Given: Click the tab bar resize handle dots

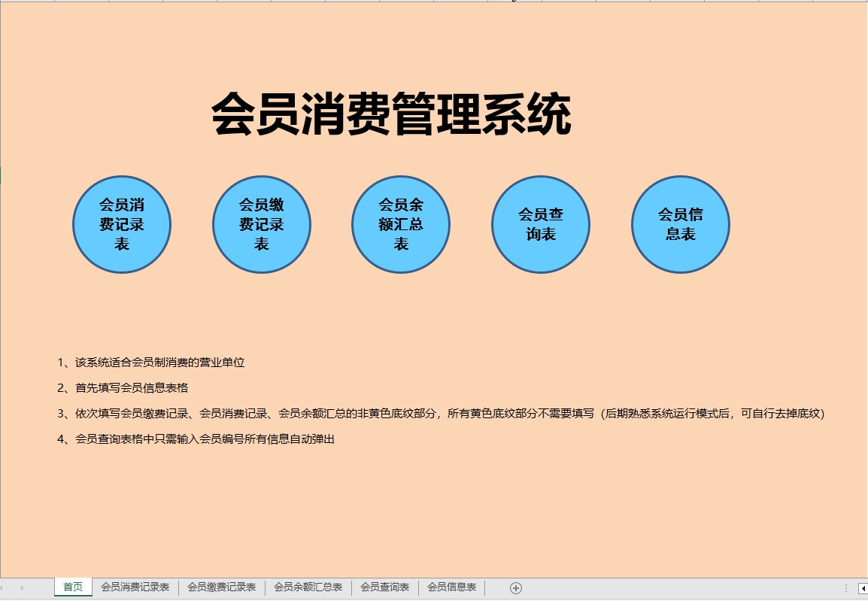Looking at the screenshot, I should coord(847,588).
